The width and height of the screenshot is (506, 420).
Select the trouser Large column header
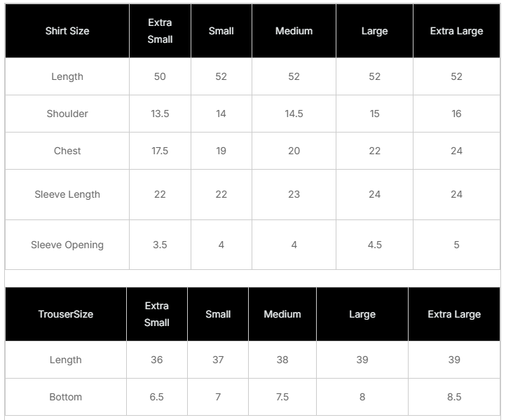point(362,314)
